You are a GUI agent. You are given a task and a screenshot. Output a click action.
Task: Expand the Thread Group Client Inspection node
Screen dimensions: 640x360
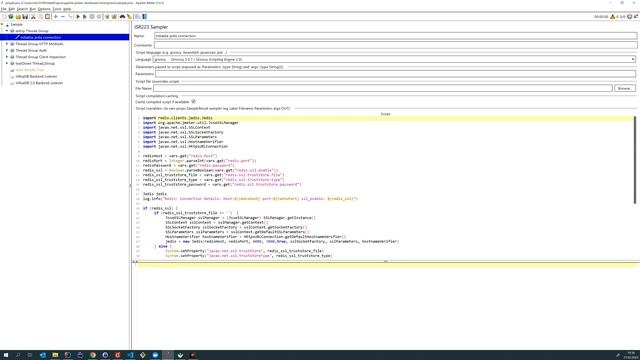point(7,57)
